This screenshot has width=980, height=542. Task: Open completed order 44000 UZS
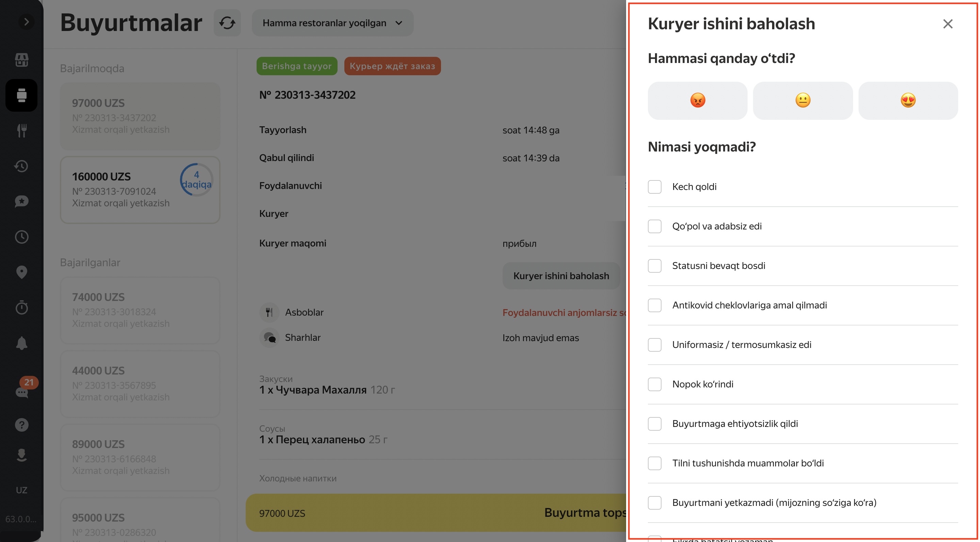(x=140, y=384)
